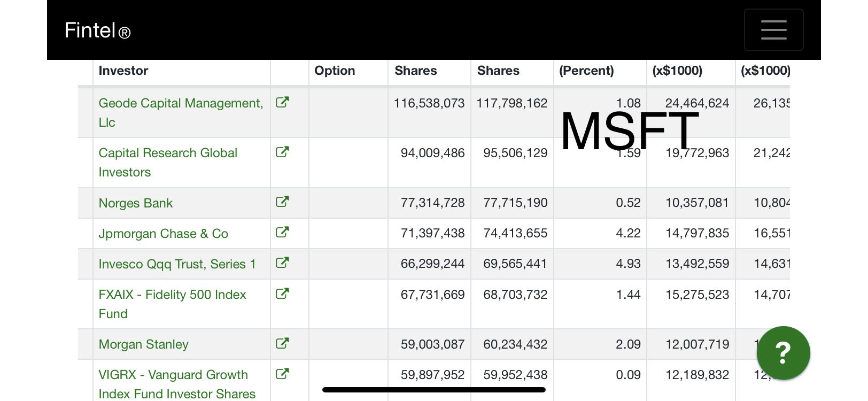Select the value 13,492,559
The height and width of the screenshot is (401, 868).
[x=697, y=264]
